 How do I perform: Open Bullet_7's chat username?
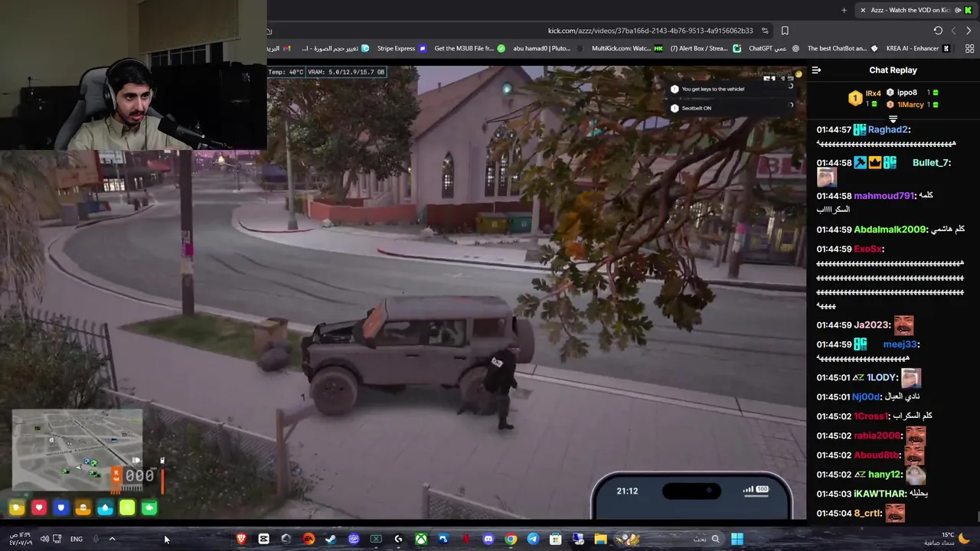coord(929,162)
